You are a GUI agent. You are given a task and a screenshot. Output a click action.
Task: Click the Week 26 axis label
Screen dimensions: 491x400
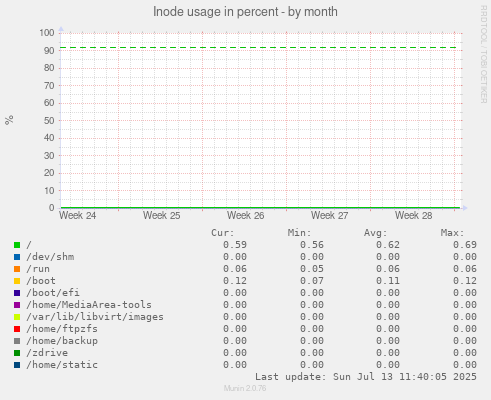pos(246,216)
